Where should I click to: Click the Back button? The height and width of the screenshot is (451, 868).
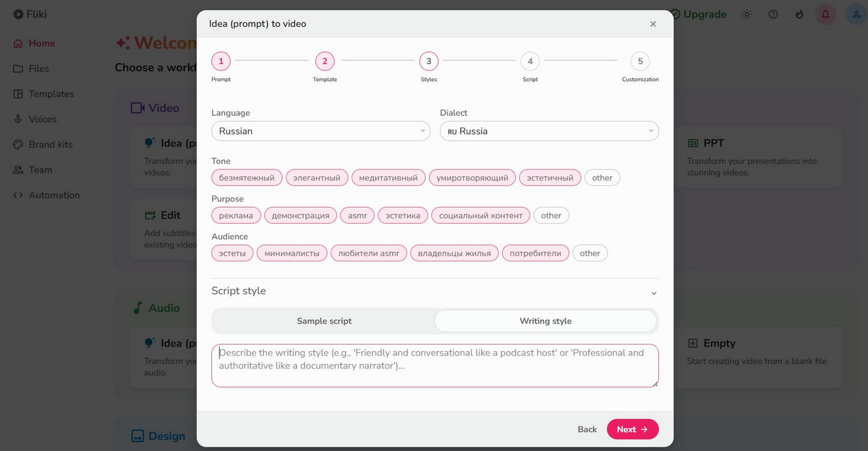pyautogui.click(x=587, y=429)
